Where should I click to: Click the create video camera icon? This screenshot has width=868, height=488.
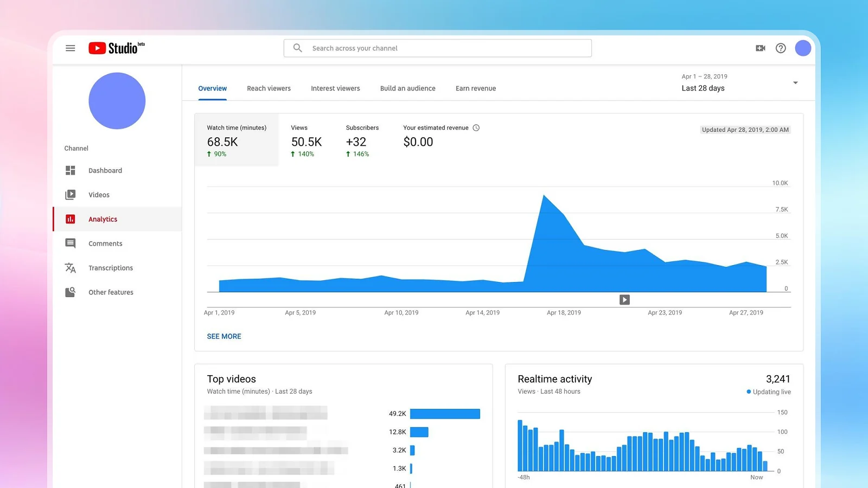[x=760, y=48]
